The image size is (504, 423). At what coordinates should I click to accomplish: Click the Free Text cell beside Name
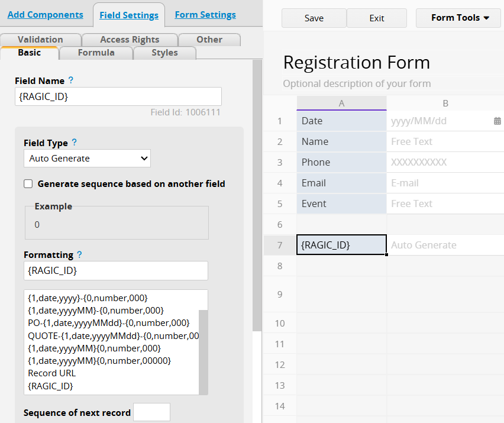click(x=445, y=141)
